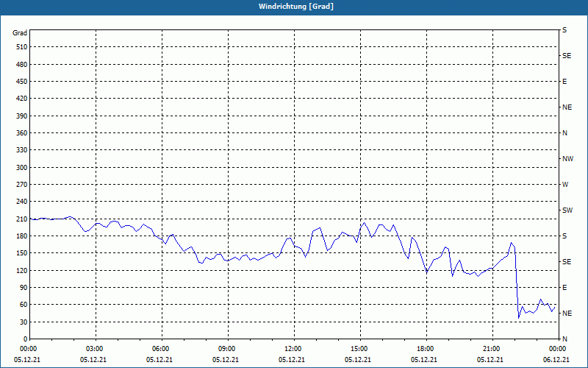Image resolution: width=588 pixels, height=368 pixels.
Task: Select the 390 y-axis value
Action: click(x=22, y=116)
